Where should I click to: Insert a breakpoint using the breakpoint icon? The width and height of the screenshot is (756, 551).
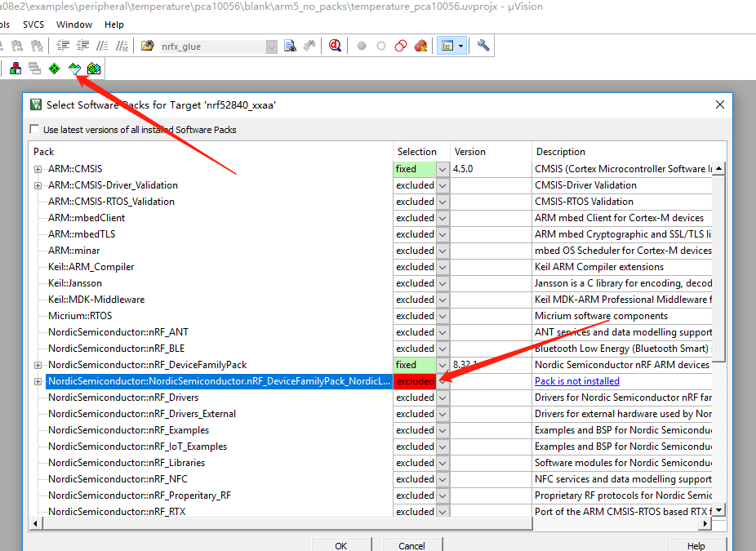pyautogui.click(x=362, y=46)
